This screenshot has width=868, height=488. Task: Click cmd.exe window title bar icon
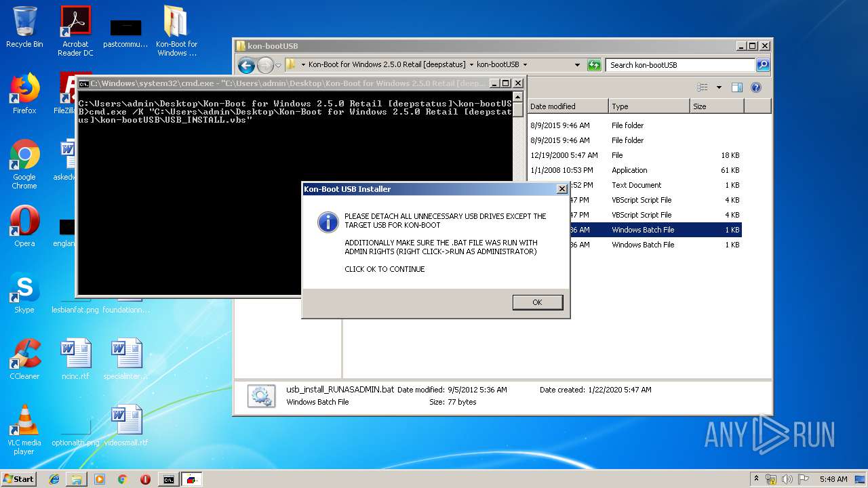point(83,83)
